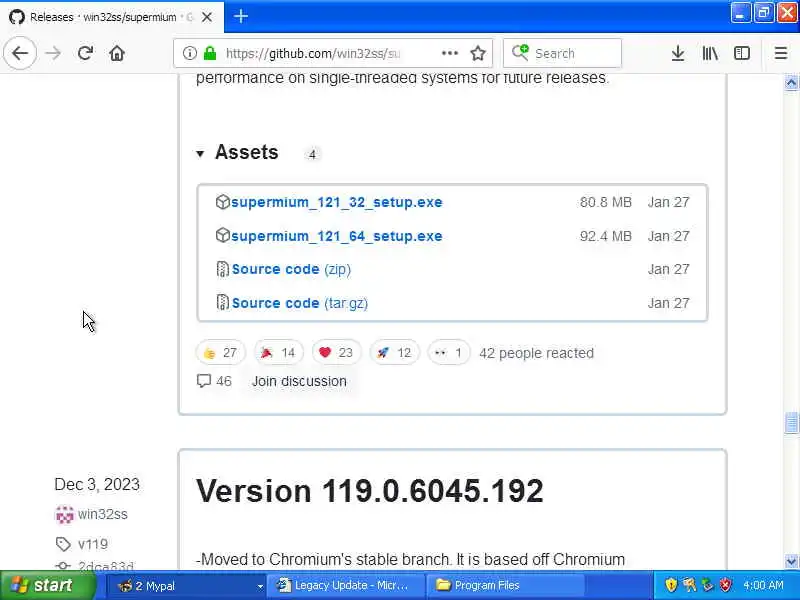Open a new tab with plus button
This screenshot has height=600, width=800.
(240, 16)
